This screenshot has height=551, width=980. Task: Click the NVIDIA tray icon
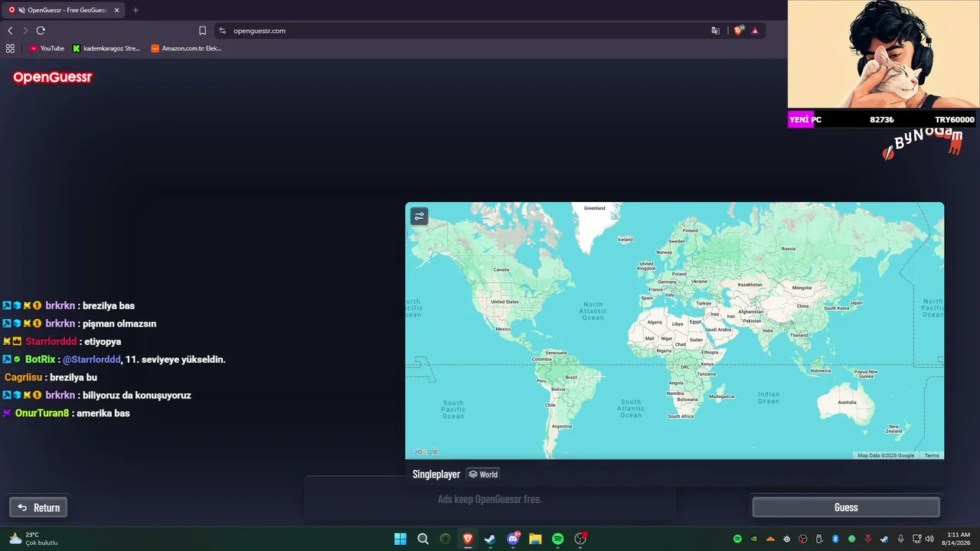[x=754, y=539]
